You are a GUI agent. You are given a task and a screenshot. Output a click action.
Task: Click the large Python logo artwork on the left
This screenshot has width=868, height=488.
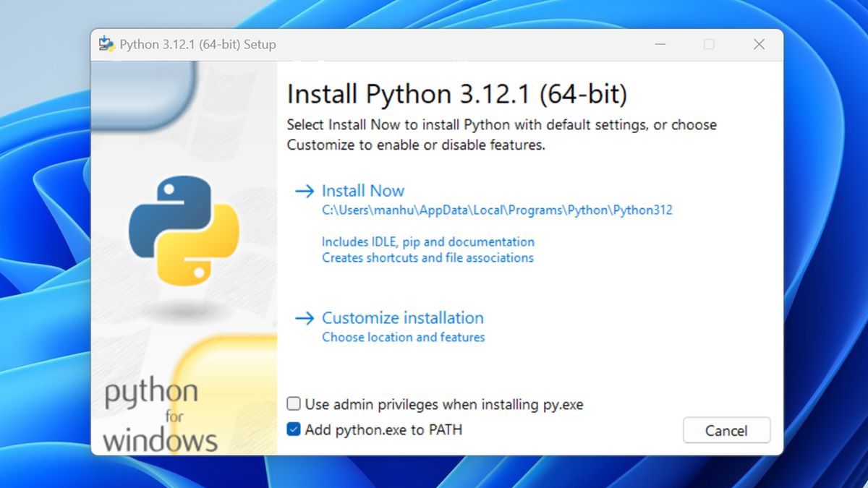187,231
